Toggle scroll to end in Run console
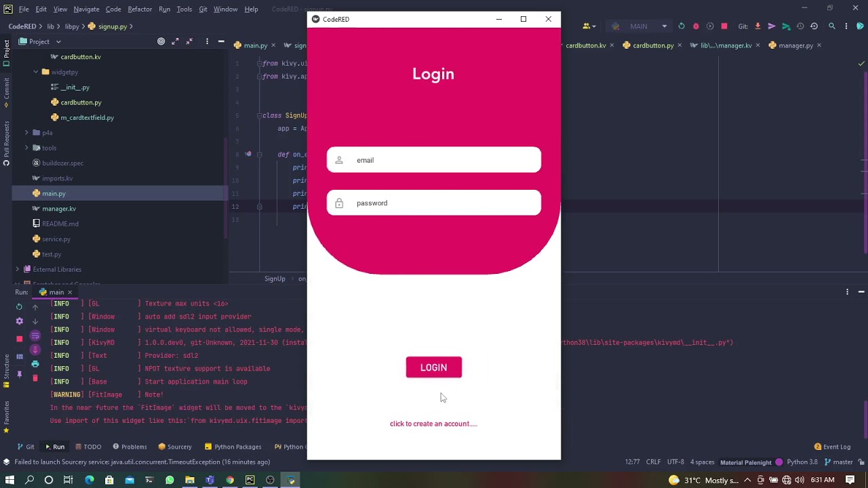The height and width of the screenshot is (488, 868). click(x=35, y=350)
